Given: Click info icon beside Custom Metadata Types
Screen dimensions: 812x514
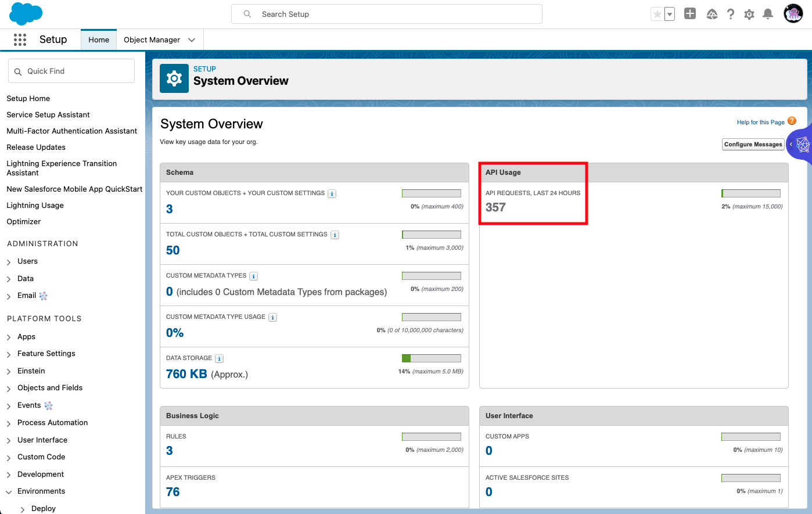Looking at the screenshot, I should 254,276.
